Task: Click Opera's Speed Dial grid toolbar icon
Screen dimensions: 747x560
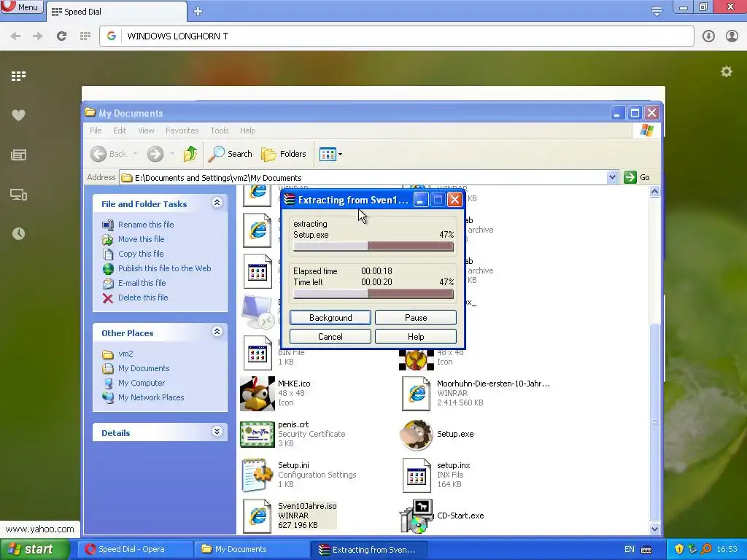Action: click(85, 36)
